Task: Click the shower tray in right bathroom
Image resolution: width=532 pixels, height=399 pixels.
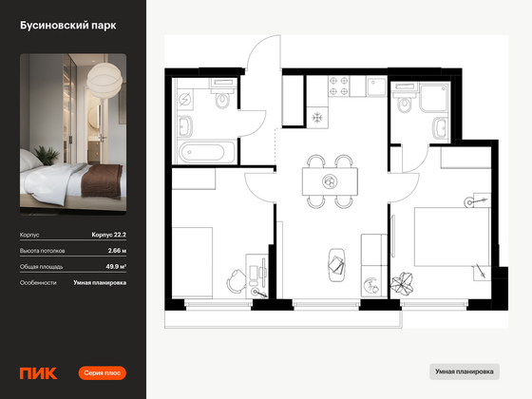Action: tap(435, 98)
